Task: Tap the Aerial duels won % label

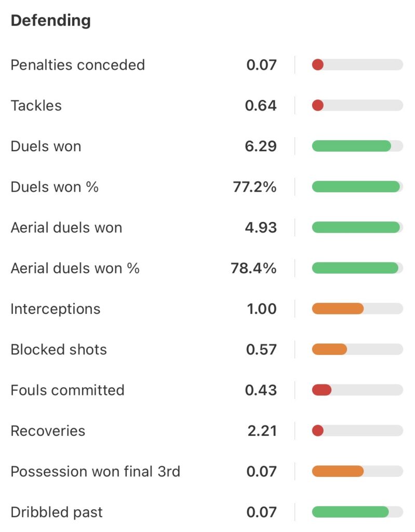Action: point(75,268)
